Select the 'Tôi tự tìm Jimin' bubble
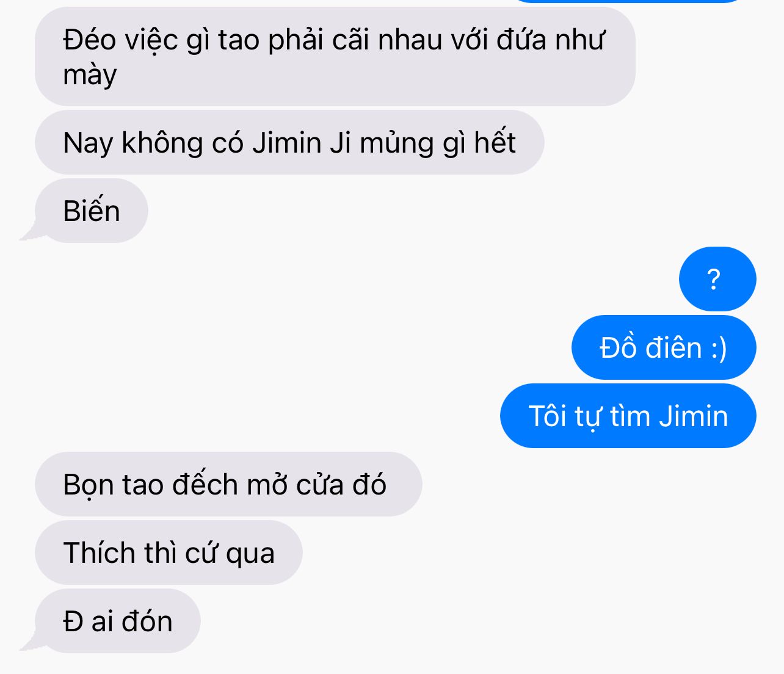 click(x=628, y=416)
